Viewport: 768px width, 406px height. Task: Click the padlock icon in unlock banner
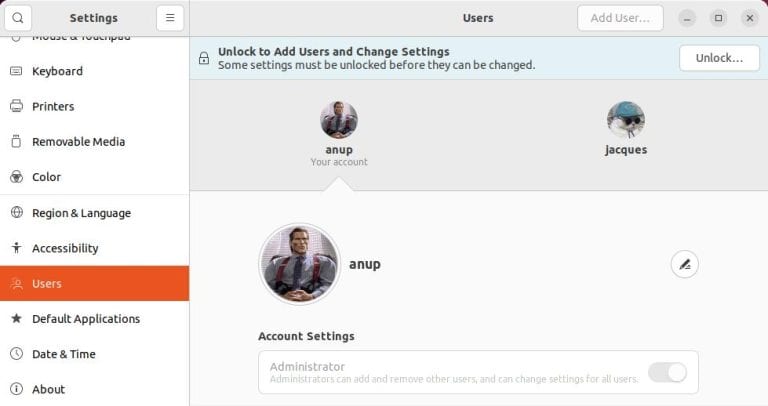click(x=204, y=58)
